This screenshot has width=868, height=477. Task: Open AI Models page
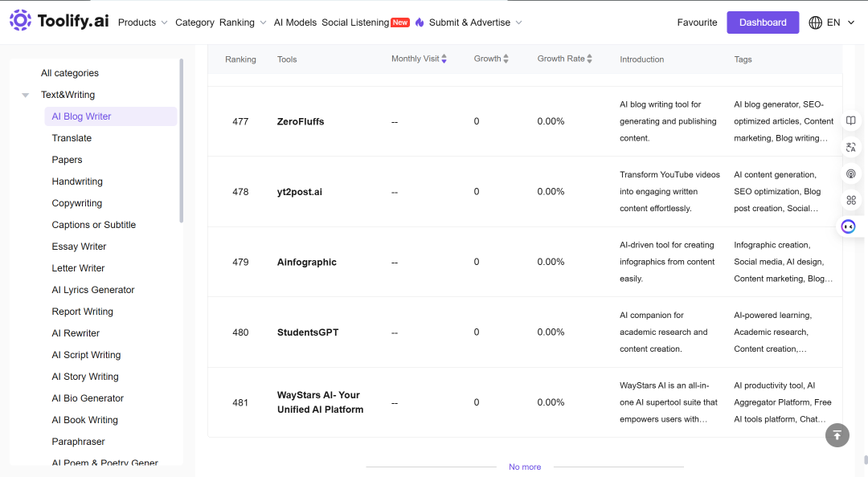pos(295,22)
